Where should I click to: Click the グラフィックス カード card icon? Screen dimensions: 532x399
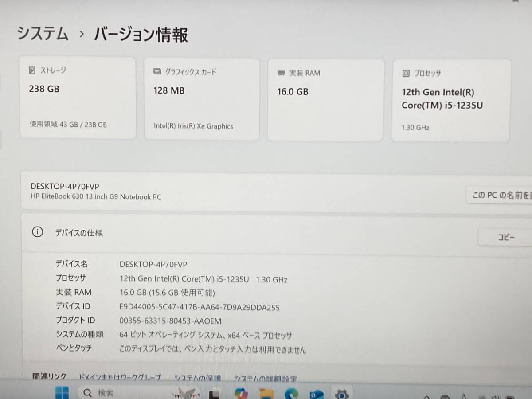[x=157, y=71]
